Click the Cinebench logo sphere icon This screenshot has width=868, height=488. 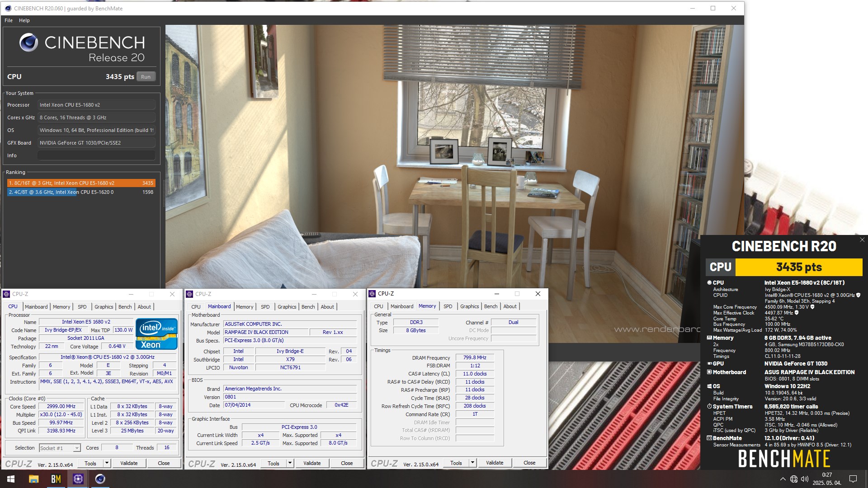tap(28, 42)
